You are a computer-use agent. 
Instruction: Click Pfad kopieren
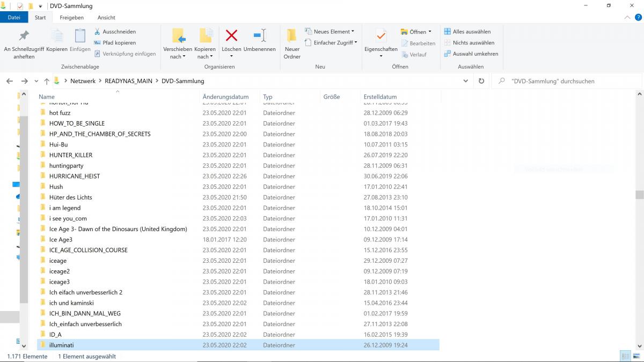pos(115,43)
